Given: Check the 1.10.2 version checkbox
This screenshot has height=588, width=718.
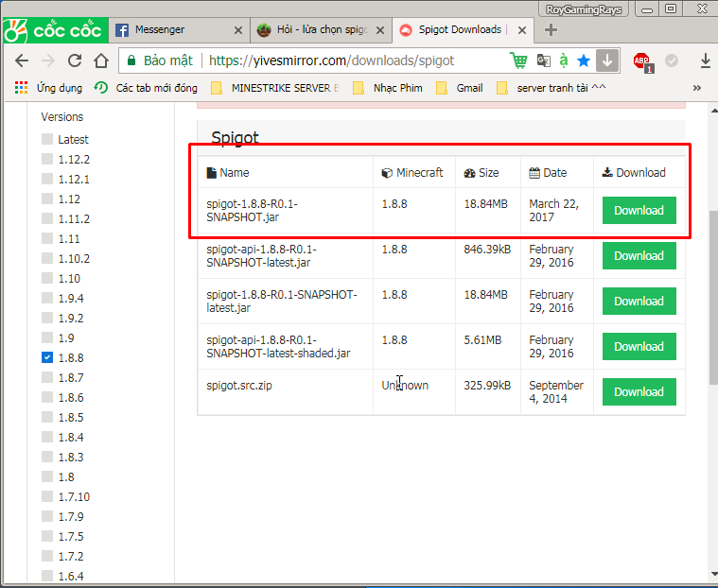Looking at the screenshot, I should pyautogui.click(x=47, y=258).
